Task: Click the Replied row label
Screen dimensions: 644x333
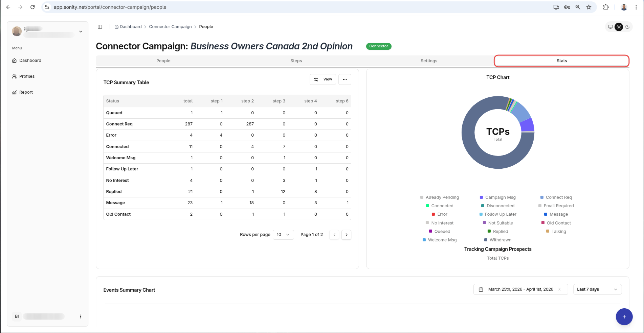Action: [114, 192]
